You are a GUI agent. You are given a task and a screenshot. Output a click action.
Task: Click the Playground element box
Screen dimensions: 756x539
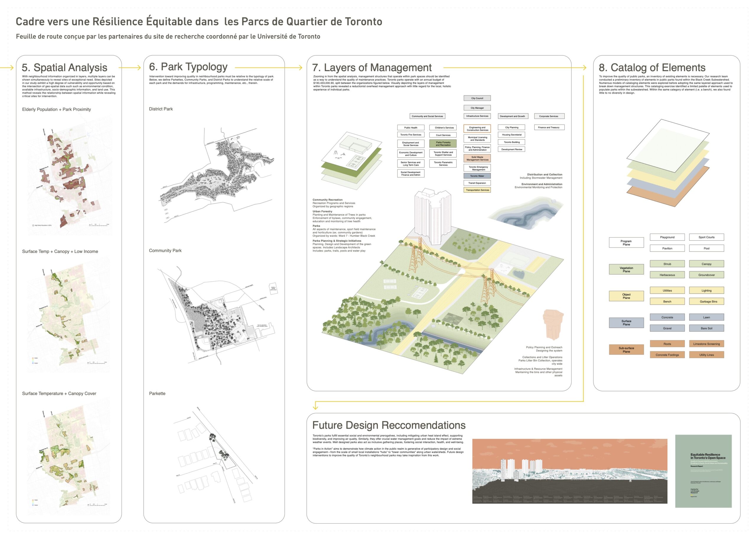click(667, 237)
